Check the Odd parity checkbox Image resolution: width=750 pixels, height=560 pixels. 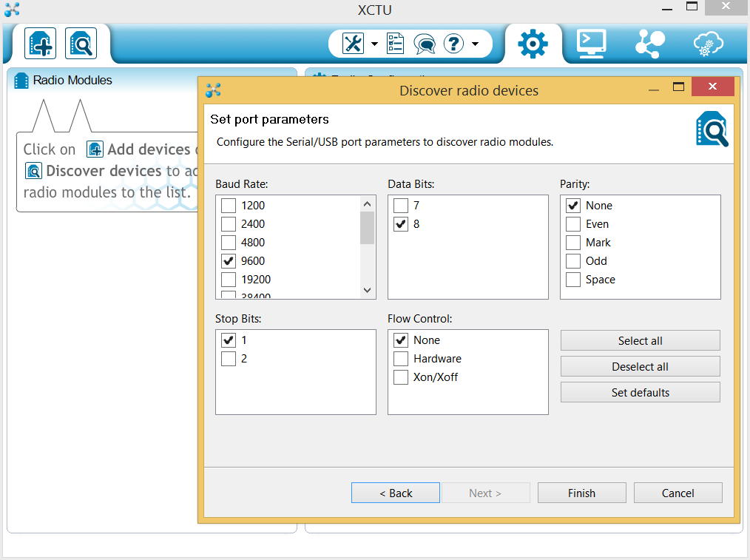click(573, 261)
